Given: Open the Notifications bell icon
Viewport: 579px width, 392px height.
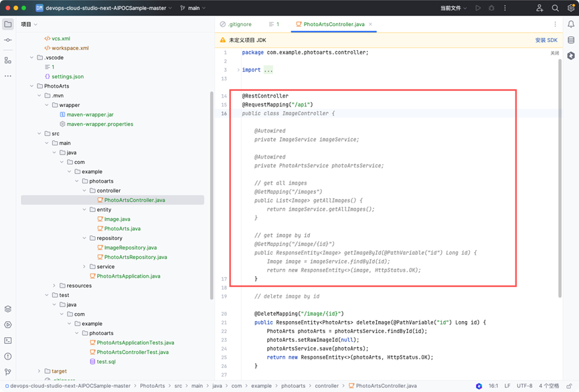Looking at the screenshot, I should [571, 24].
